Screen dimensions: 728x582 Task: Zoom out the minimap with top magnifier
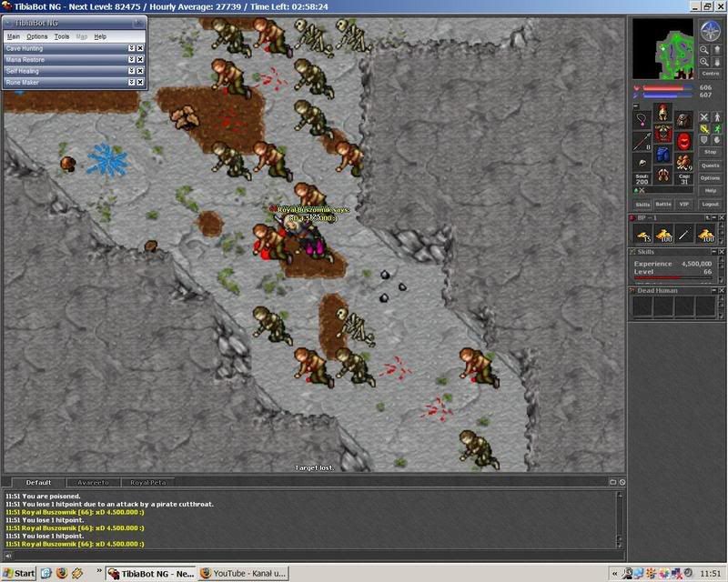click(703, 50)
